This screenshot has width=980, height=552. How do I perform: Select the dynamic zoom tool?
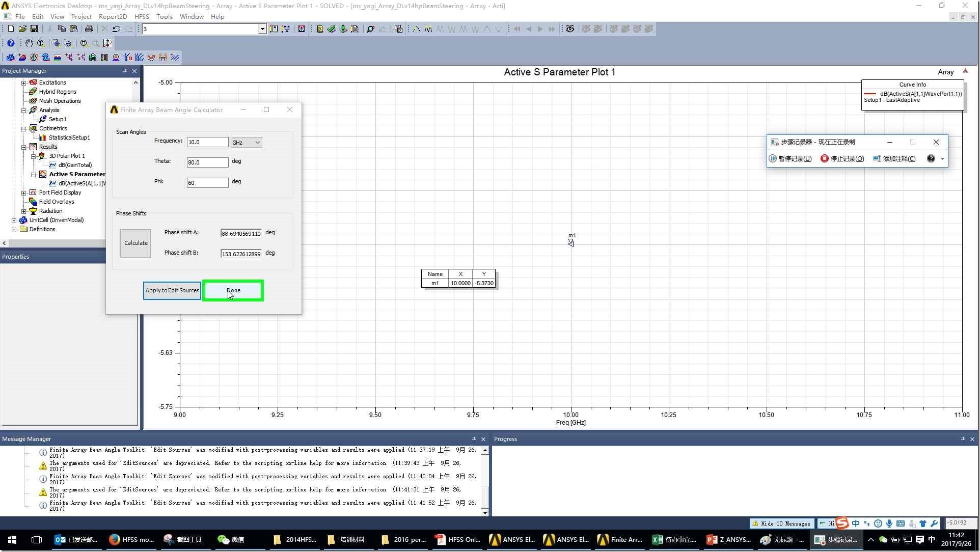[x=41, y=43]
